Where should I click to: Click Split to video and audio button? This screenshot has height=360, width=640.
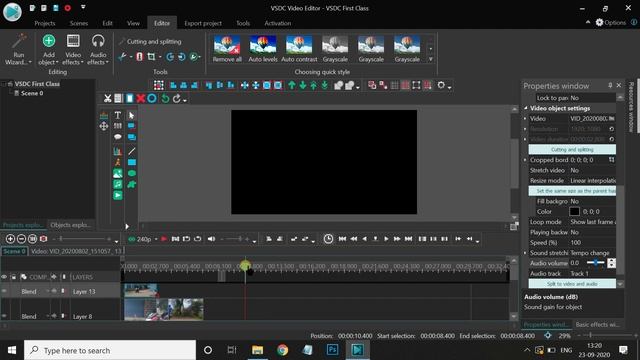pos(572,284)
